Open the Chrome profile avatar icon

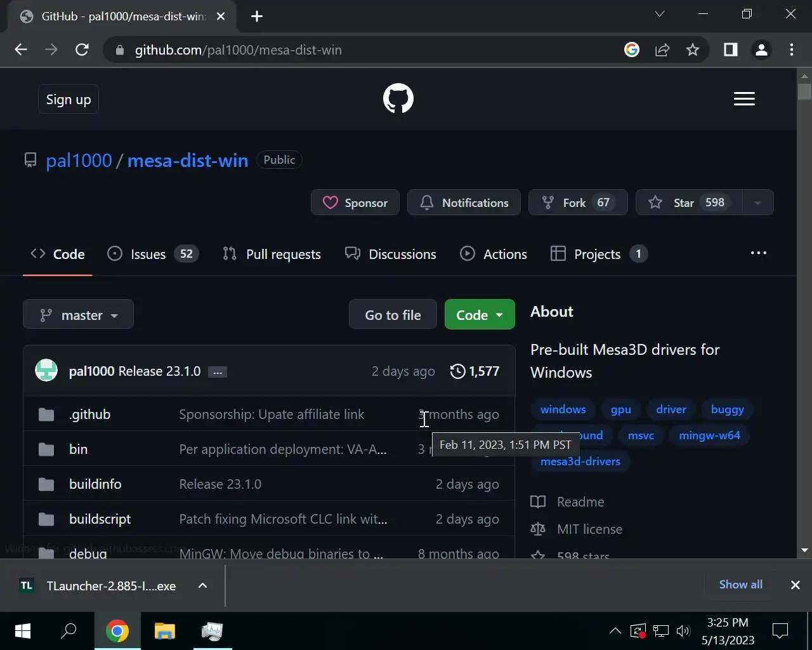[x=761, y=50]
